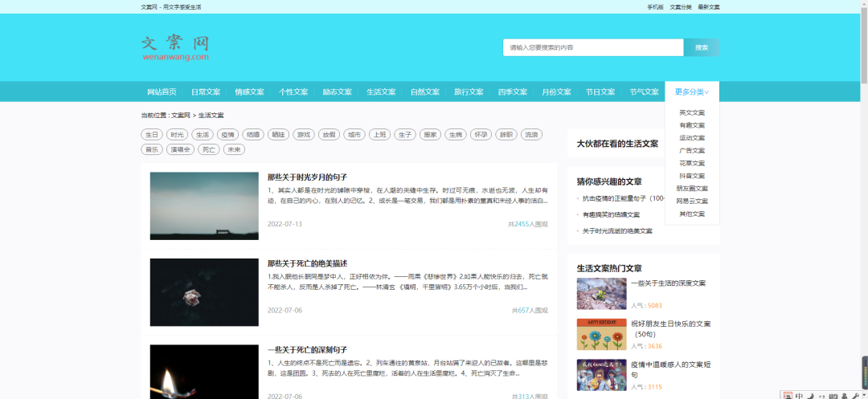This screenshot has width=868, height=399.
Task: Choose 网易云文案 from the dropdown list
Action: click(x=692, y=202)
